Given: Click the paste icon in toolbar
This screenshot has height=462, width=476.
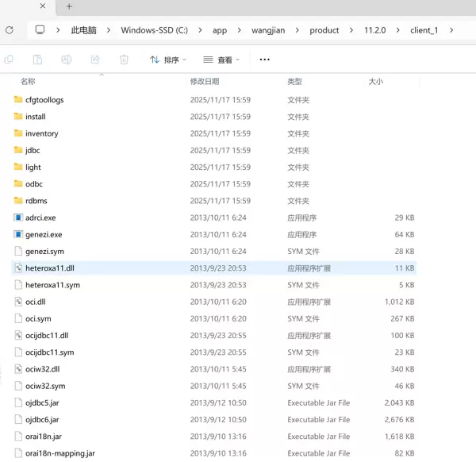Looking at the screenshot, I should point(37,60).
